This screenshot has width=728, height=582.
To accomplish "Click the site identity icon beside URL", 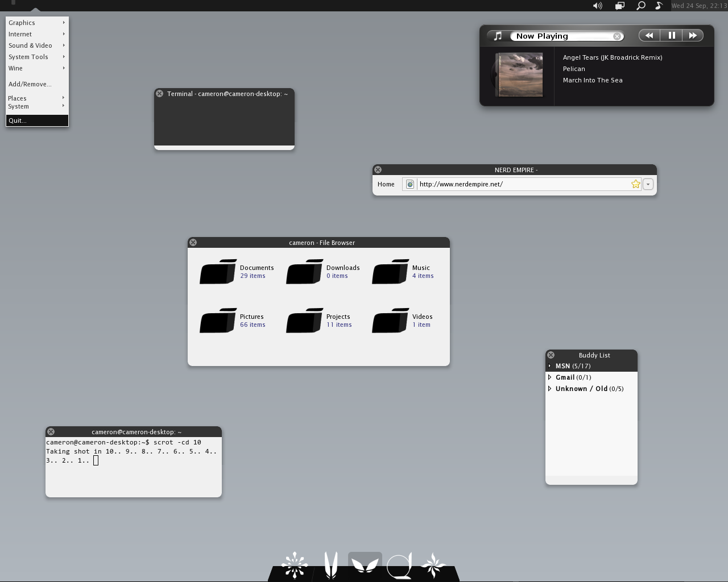I will (409, 184).
